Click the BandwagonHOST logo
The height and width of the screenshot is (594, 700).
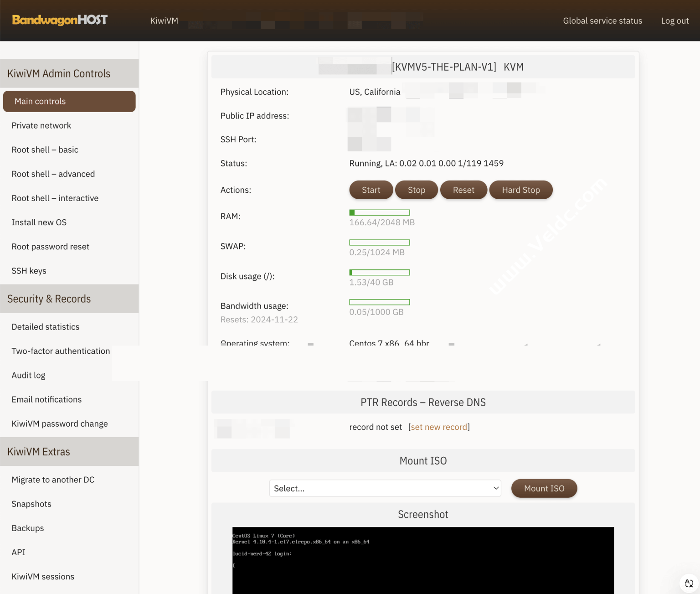60,20
